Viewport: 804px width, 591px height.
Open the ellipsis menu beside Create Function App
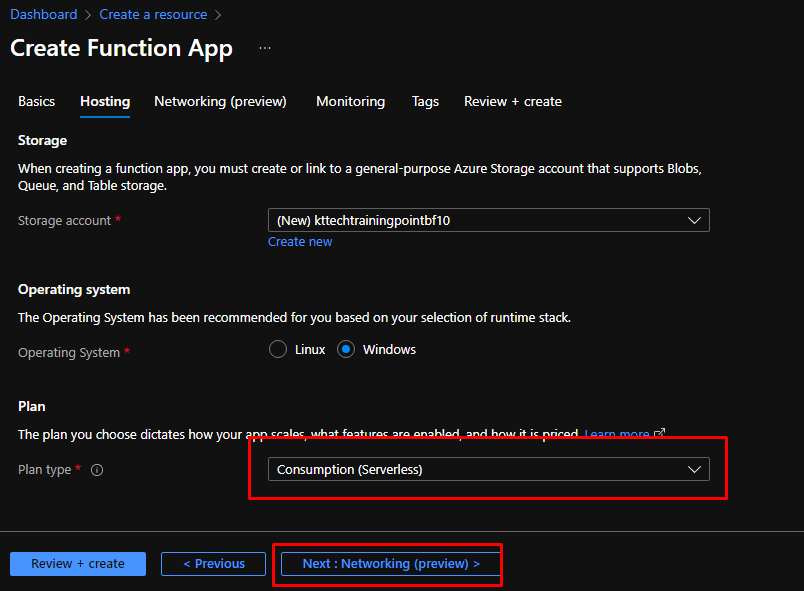tap(265, 48)
